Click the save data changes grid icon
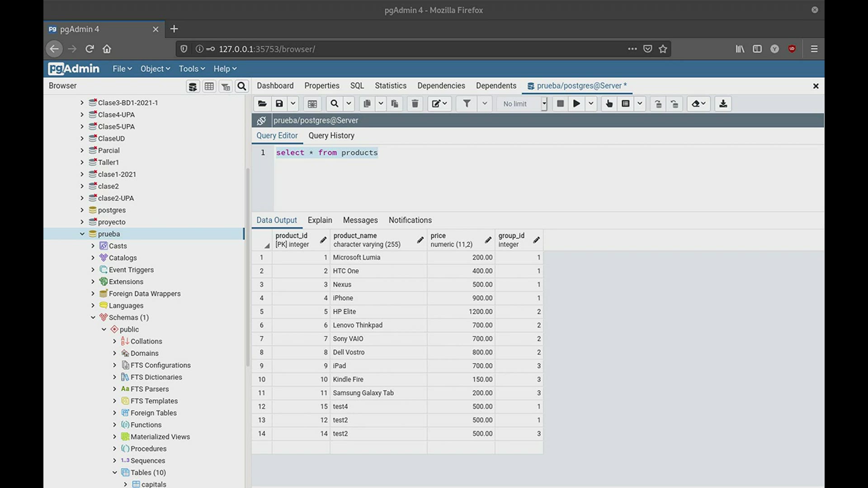 click(312, 104)
